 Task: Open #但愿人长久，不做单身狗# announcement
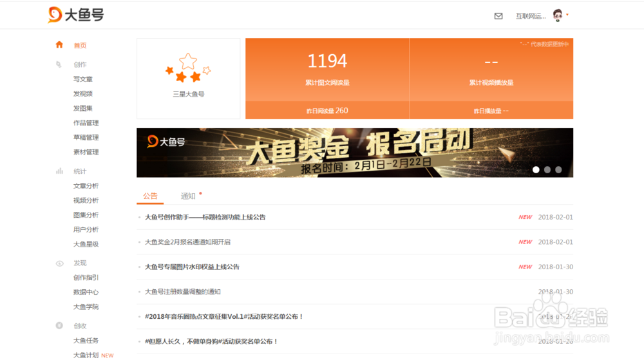click(x=211, y=341)
